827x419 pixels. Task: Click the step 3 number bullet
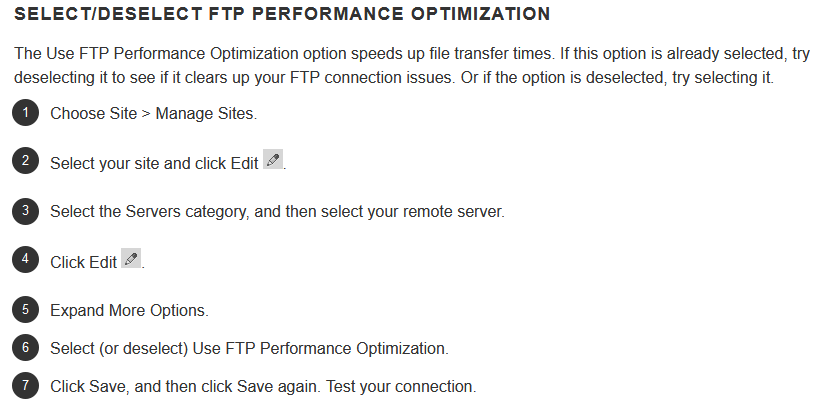[x=25, y=211]
